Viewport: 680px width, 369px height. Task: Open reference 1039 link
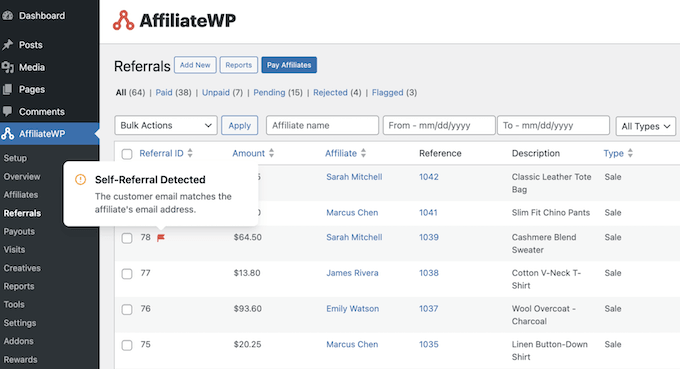[428, 237]
